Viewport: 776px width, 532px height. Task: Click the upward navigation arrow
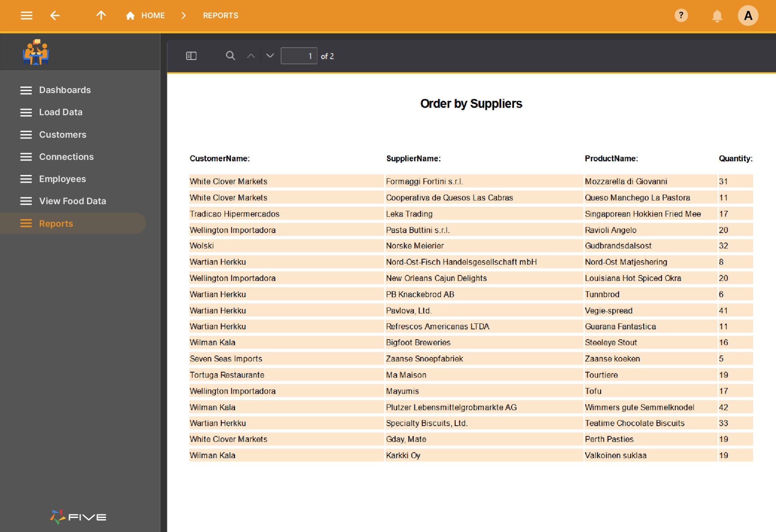coord(101,15)
